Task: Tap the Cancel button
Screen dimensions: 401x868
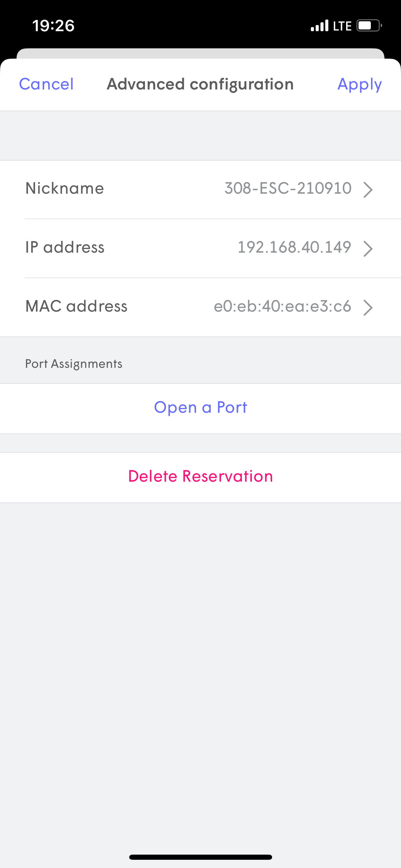Action: (x=46, y=84)
